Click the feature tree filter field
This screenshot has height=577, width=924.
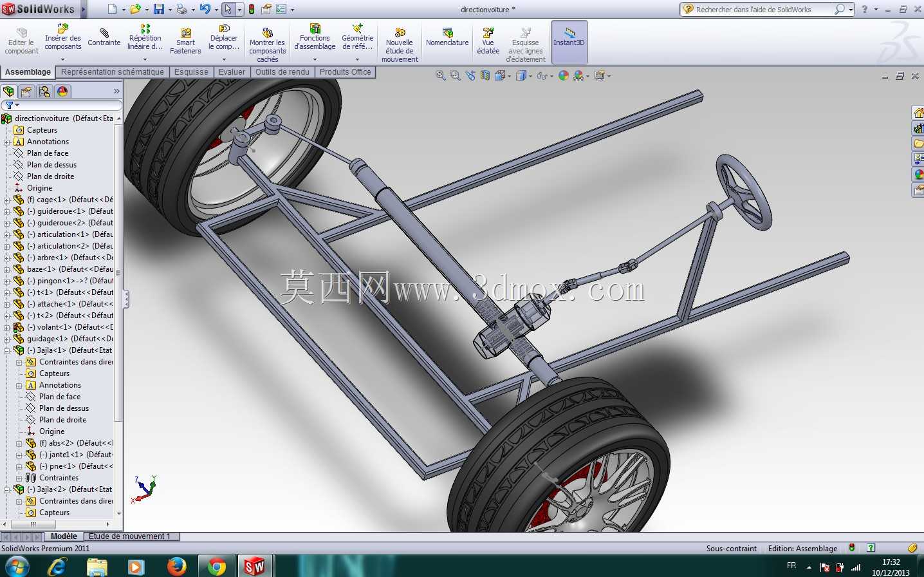(62, 105)
